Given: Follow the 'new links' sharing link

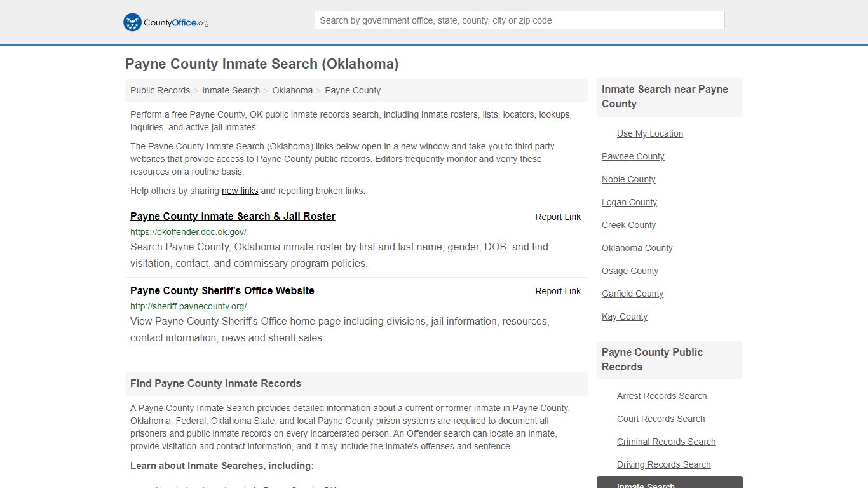Looking at the screenshot, I should [x=240, y=191].
